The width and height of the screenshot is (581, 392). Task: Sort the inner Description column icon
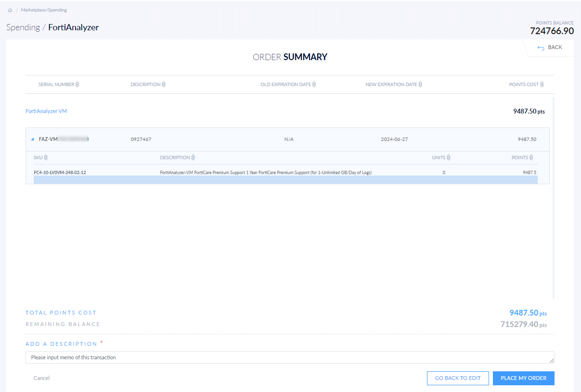click(193, 157)
